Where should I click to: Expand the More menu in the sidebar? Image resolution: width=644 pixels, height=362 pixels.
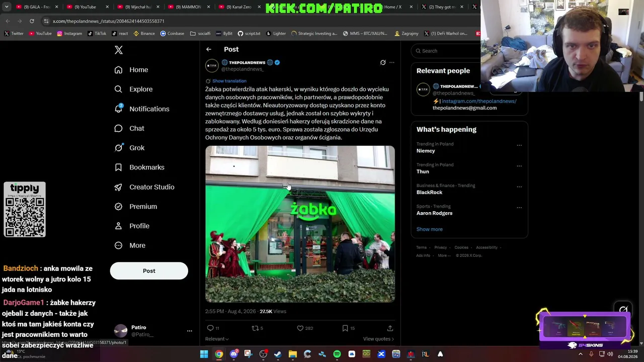(x=130, y=245)
